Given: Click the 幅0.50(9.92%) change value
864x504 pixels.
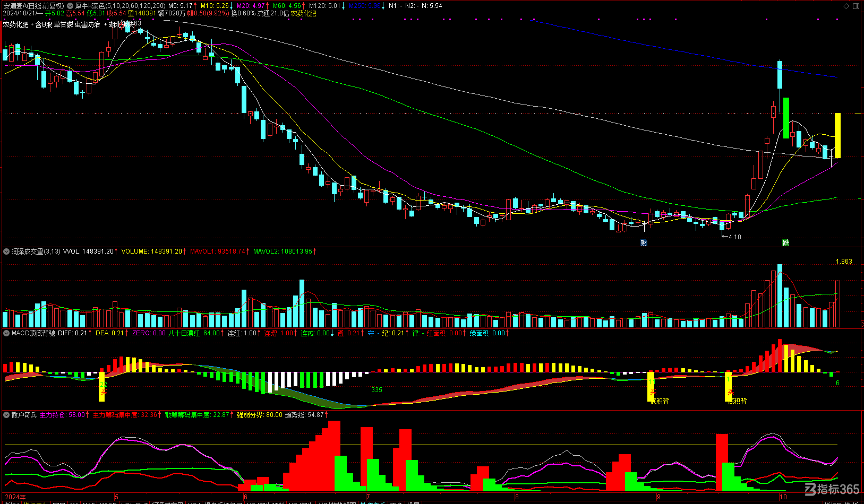Looking at the screenshot, I should (208, 13).
